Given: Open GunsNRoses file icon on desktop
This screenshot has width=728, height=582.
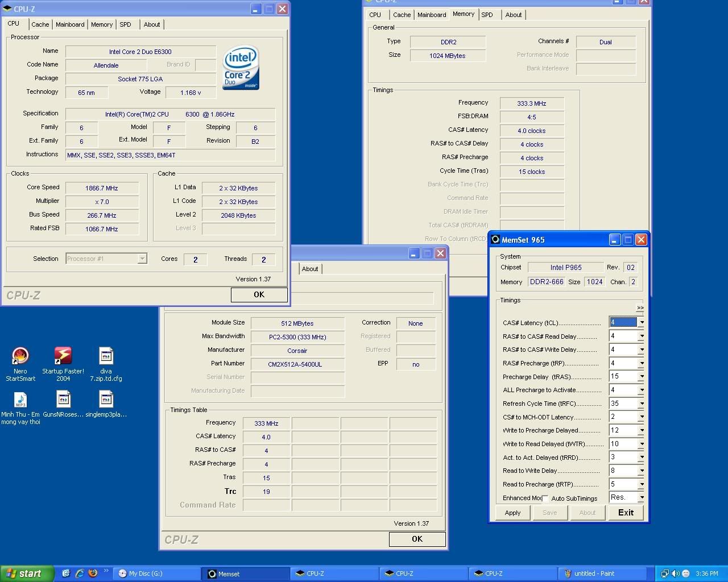Looking at the screenshot, I should [63, 404].
